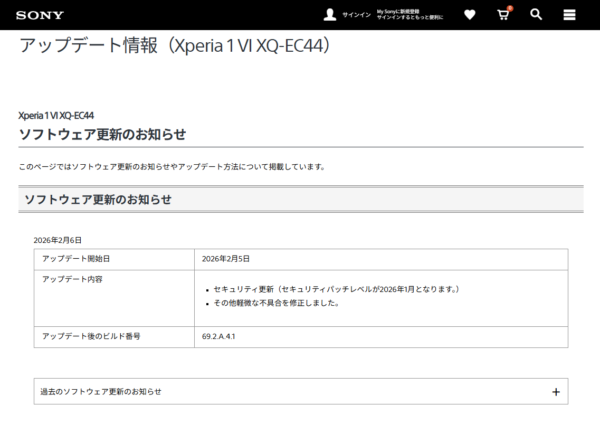Click the アップデート後のビルド番号 cell

[x=114, y=337]
